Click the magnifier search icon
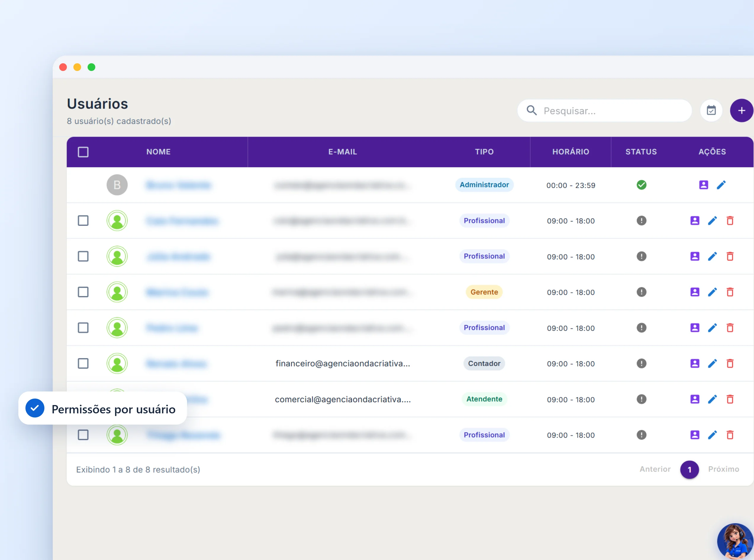754x560 pixels. point(531,111)
